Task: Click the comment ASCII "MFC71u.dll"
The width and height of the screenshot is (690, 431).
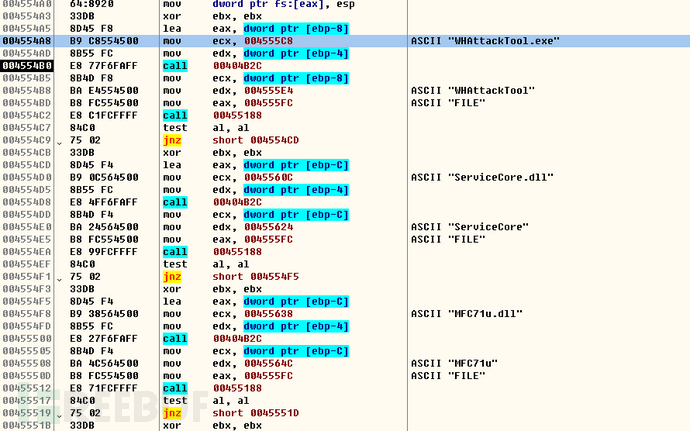Action: pos(467,314)
